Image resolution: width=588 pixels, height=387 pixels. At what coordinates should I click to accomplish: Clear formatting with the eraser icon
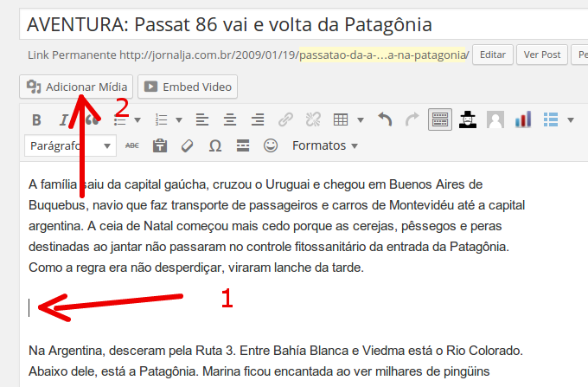click(x=187, y=145)
